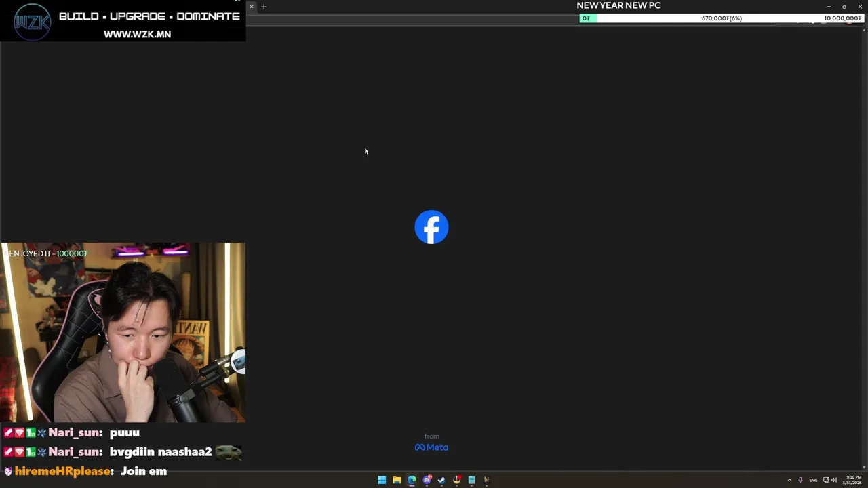Click the WWW.WZK.MN text in the banner
868x488 pixels.
click(x=137, y=34)
